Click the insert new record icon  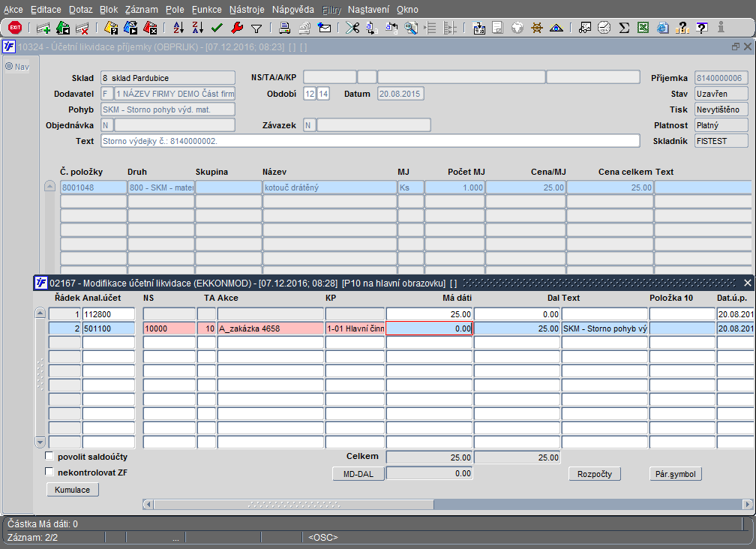(x=43, y=28)
